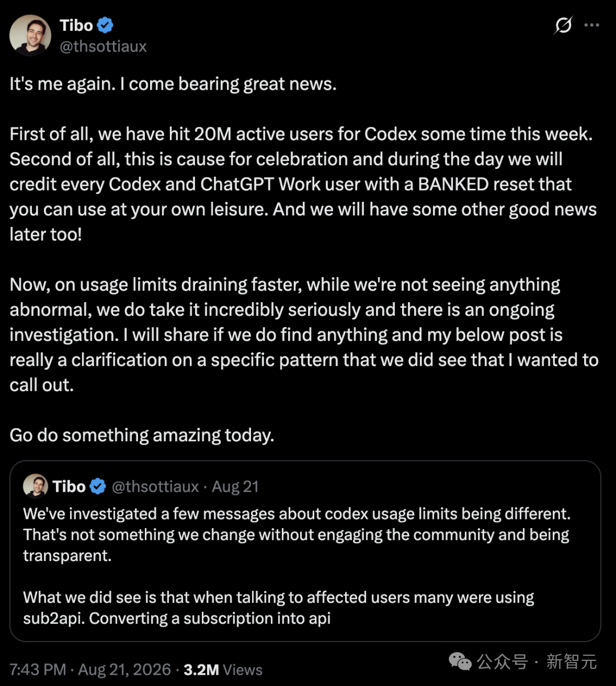Click the display name Tibo in header
Image resolution: width=616 pixels, height=686 pixels.
click(x=76, y=25)
